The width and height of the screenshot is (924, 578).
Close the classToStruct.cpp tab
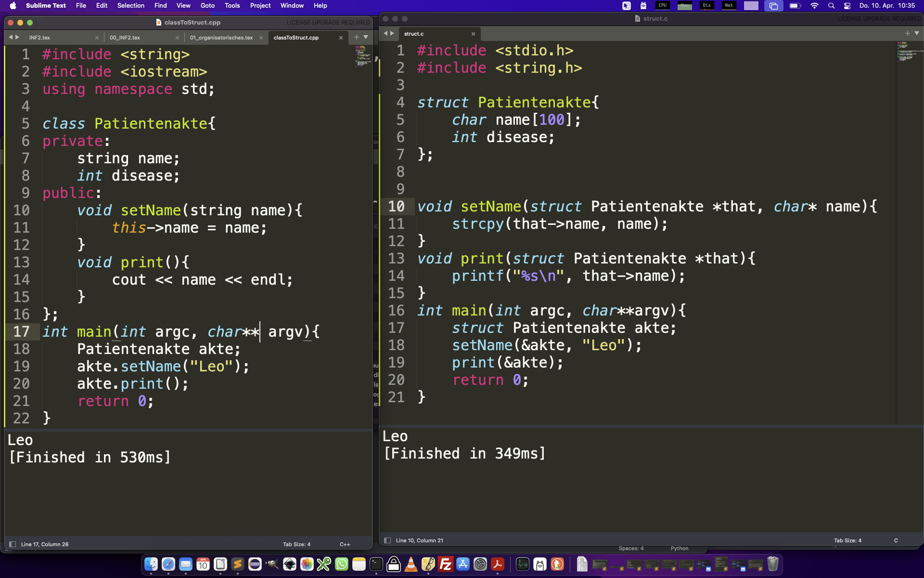(341, 38)
